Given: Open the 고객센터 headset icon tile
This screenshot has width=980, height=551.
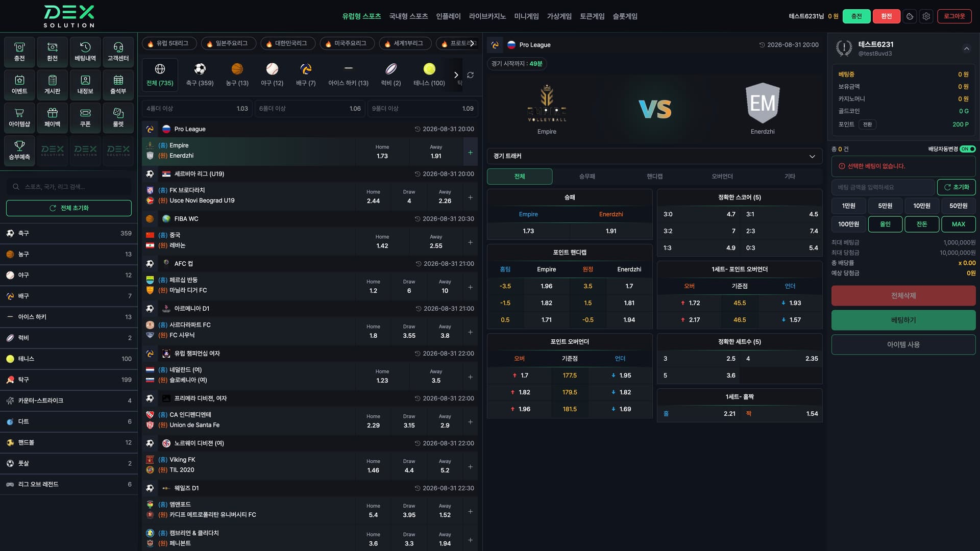Looking at the screenshot, I should (118, 52).
